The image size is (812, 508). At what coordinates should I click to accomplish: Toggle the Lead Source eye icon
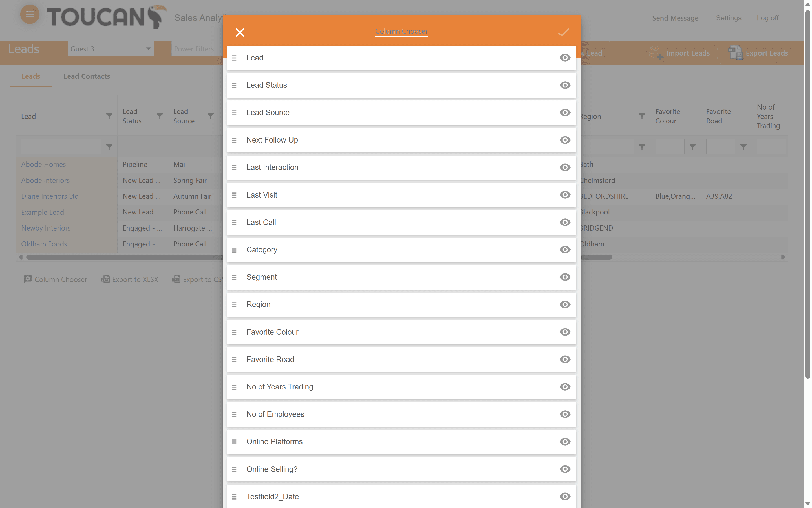[x=565, y=113]
